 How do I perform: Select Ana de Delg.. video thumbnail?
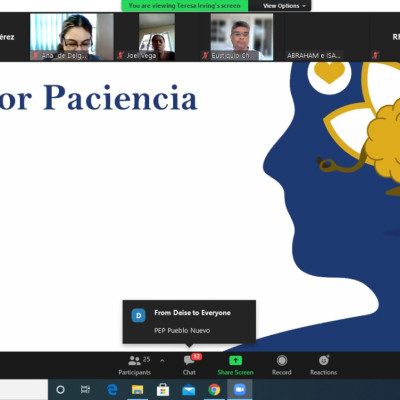tap(72, 37)
